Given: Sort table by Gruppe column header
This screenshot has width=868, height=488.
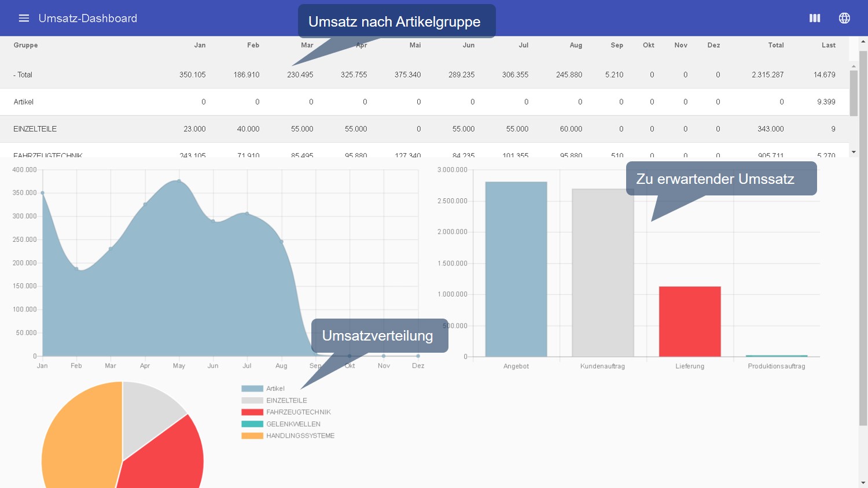Looking at the screenshot, I should click(25, 45).
